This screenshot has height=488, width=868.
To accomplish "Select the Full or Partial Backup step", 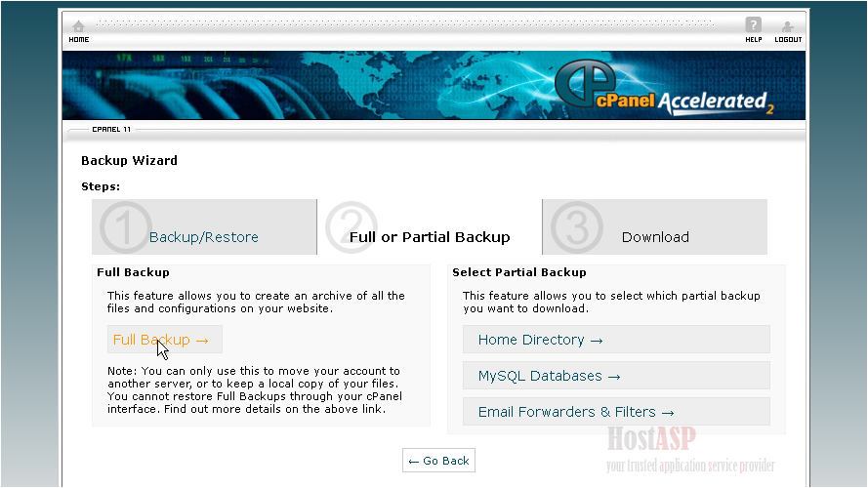I will 430,237.
